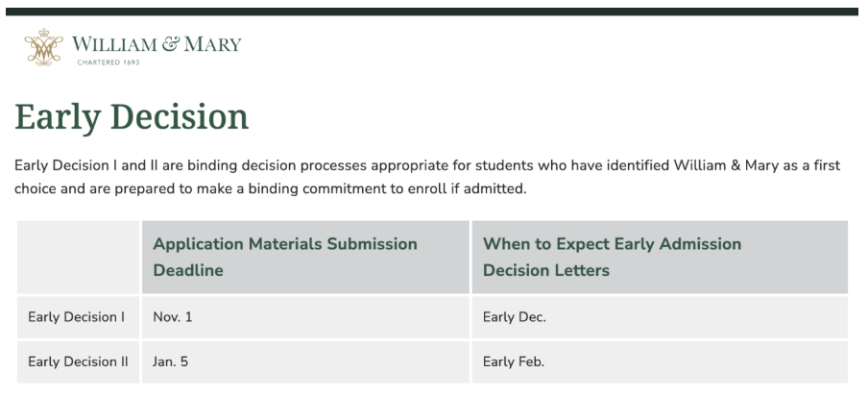The width and height of the screenshot is (868, 398).
Task: Click the crown atop the cypher logo
Action: (x=44, y=32)
